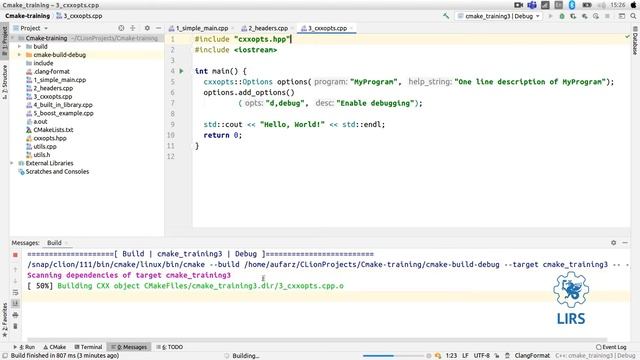The image size is (640, 360).
Task: Click the run gutter arrow next to main()
Action: 182,71
